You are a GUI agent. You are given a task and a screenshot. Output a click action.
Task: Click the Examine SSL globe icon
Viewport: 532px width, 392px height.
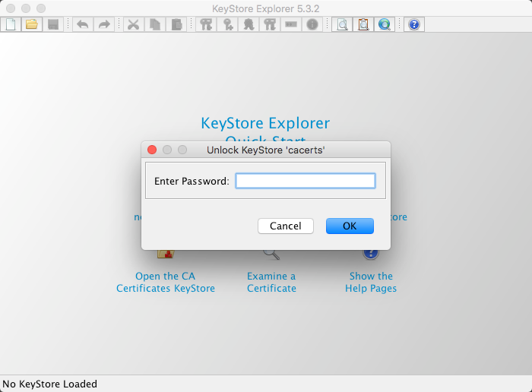pos(385,24)
